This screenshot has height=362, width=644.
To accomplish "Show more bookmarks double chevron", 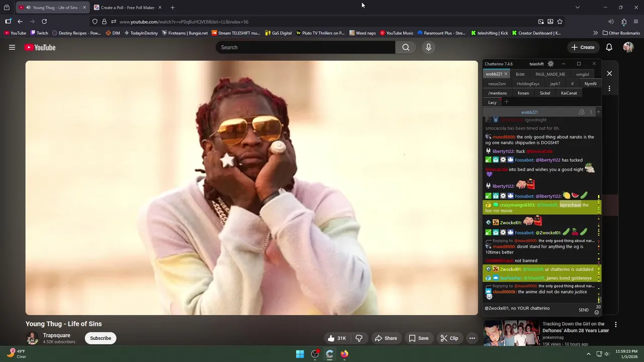I will pos(595,33).
